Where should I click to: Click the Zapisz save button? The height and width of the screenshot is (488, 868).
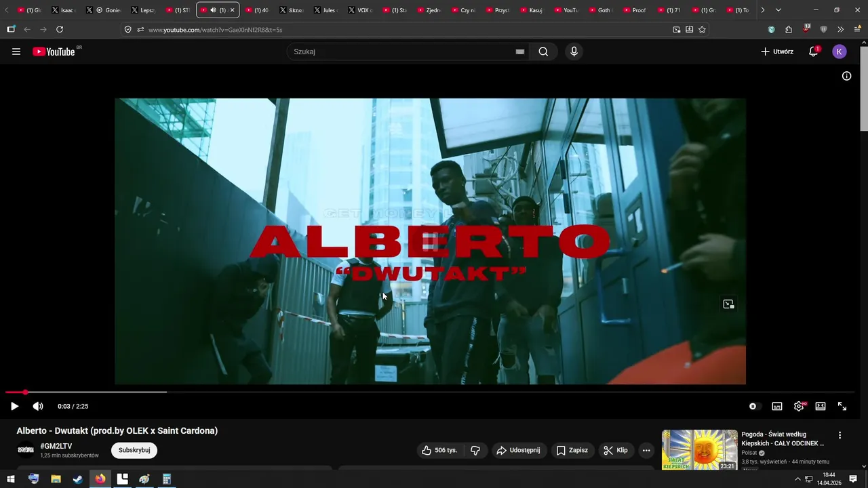pyautogui.click(x=572, y=450)
